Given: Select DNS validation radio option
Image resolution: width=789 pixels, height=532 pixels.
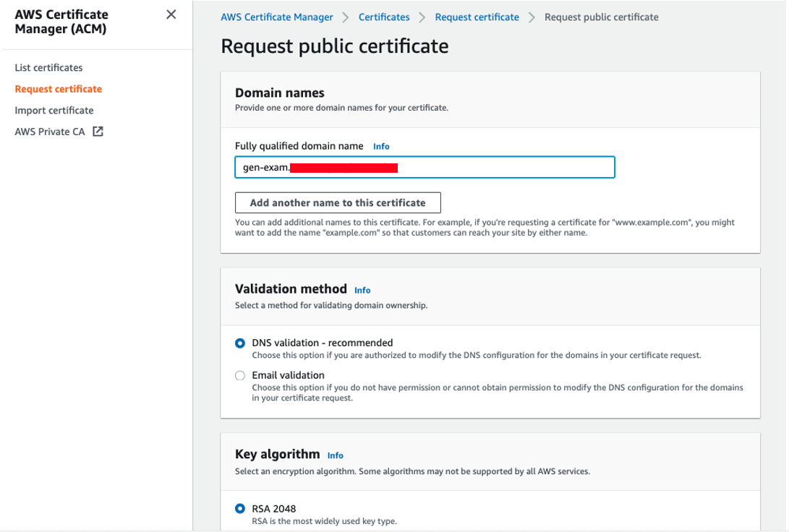Looking at the screenshot, I should pyautogui.click(x=240, y=343).
